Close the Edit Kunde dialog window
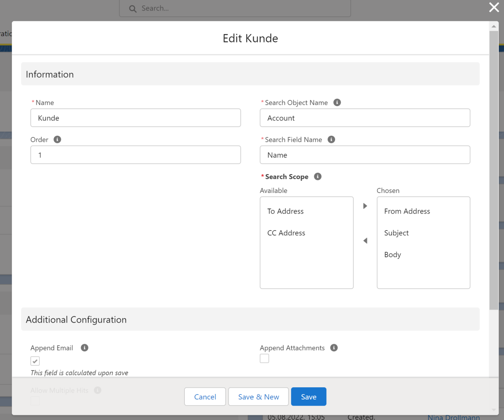This screenshot has height=420, width=504. click(x=494, y=8)
